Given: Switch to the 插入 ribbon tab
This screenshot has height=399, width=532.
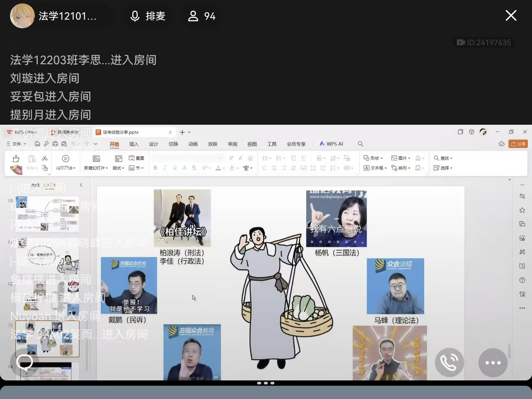Looking at the screenshot, I should [x=134, y=144].
